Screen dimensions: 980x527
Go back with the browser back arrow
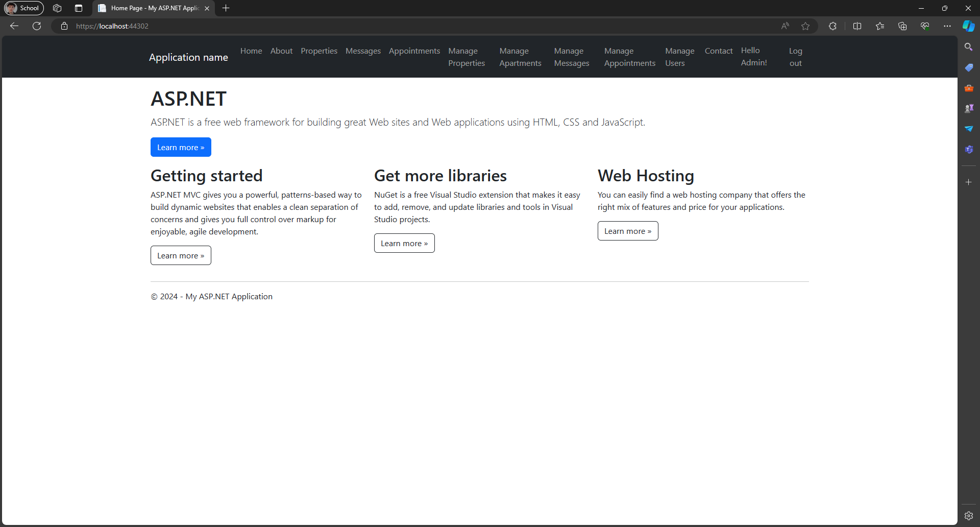click(x=14, y=26)
